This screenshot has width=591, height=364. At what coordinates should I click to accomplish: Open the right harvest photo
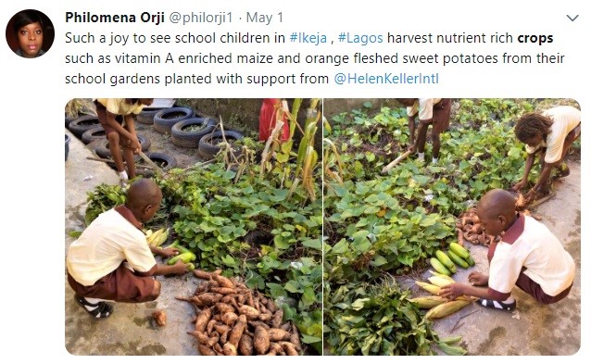coord(452,227)
